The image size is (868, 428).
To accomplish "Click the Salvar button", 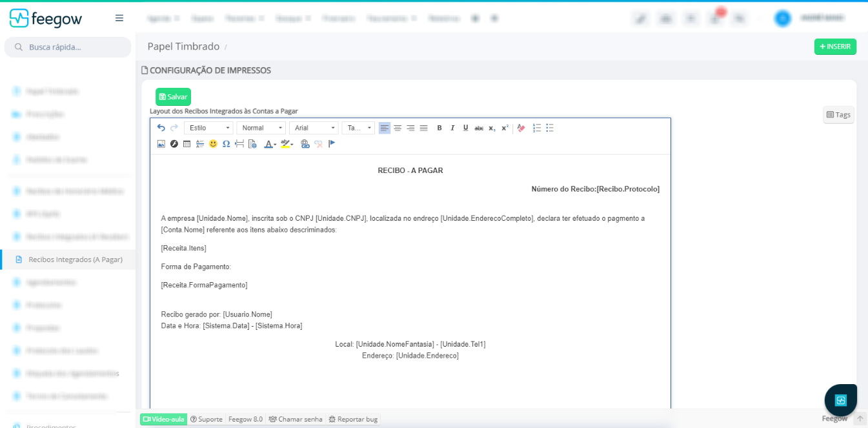I will [173, 97].
